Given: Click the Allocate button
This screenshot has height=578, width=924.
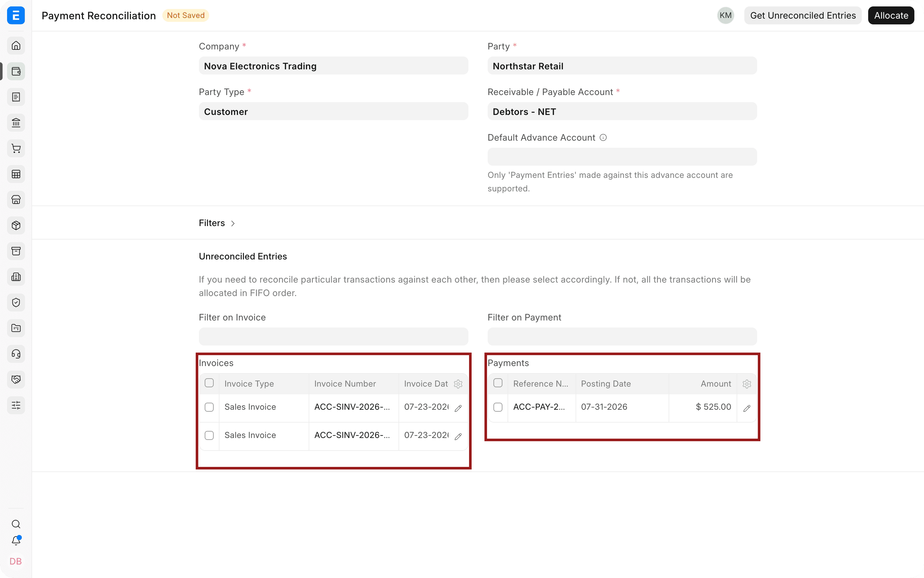Looking at the screenshot, I should (x=891, y=15).
